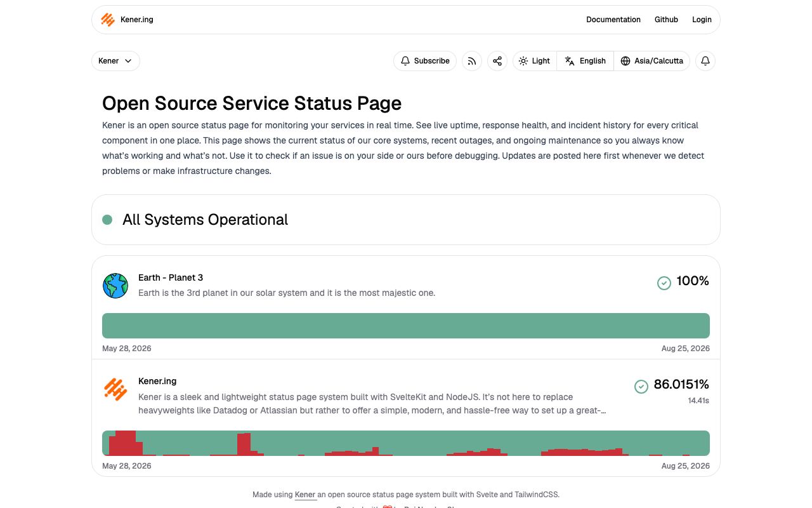812x508 pixels.
Task: Click the 100% uptime value
Action: coord(693,281)
